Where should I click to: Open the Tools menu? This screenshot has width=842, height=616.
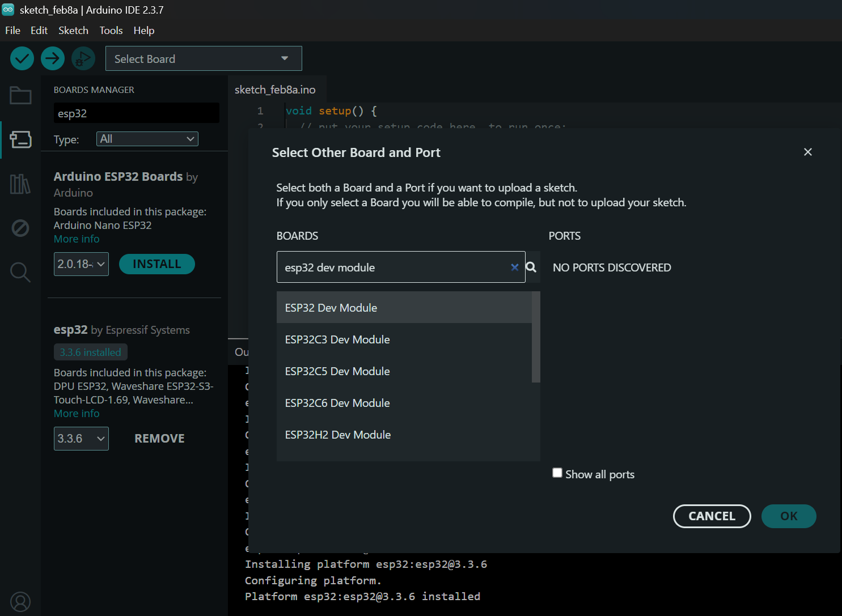click(x=111, y=31)
